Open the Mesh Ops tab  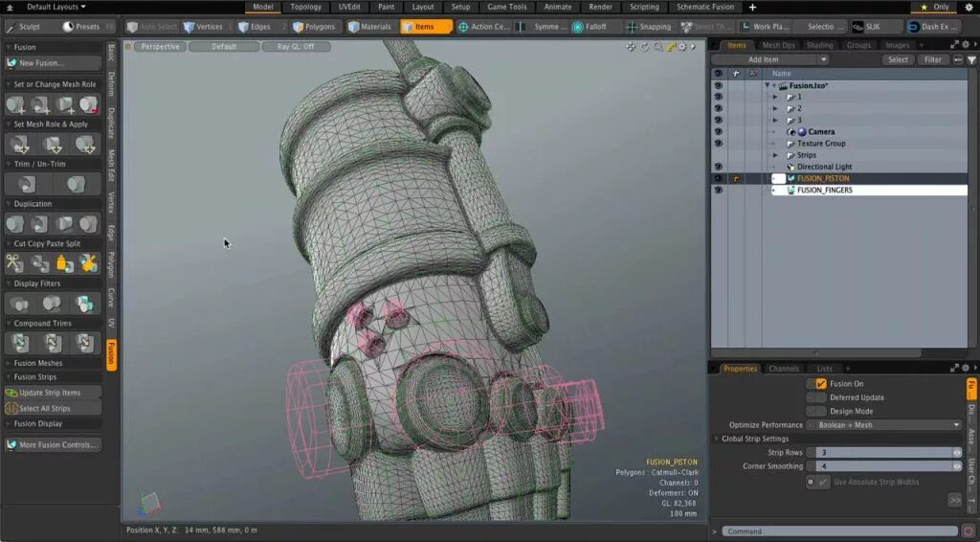[x=779, y=45]
